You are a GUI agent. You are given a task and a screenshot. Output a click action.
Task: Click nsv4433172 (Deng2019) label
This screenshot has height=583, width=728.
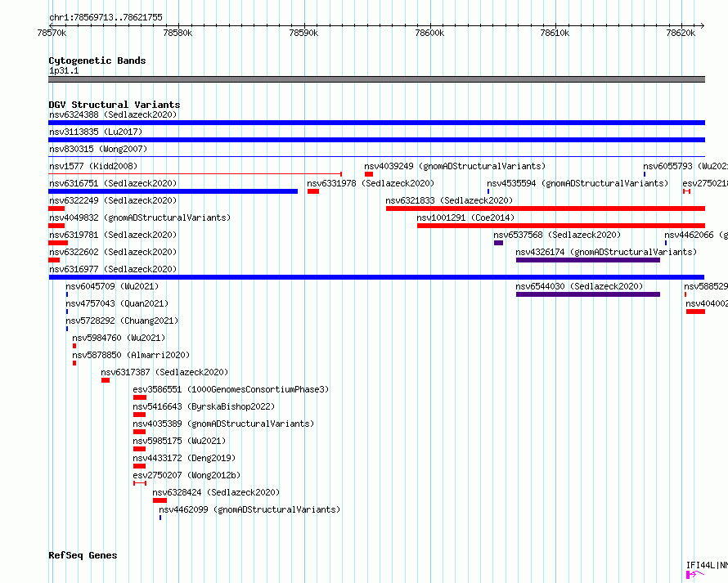(x=184, y=458)
